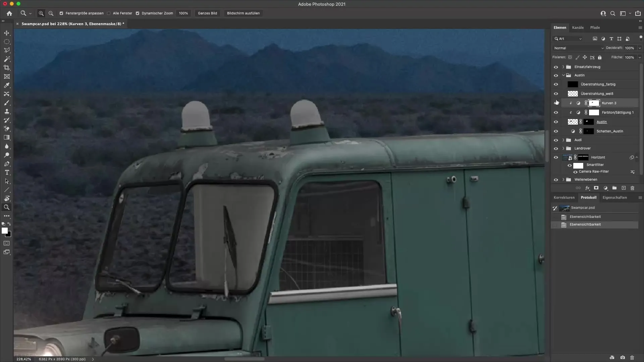The height and width of the screenshot is (362, 644).
Task: Uncheck Dynamischer Zoom option
Action: pyautogui.click(x=138, y=13)
